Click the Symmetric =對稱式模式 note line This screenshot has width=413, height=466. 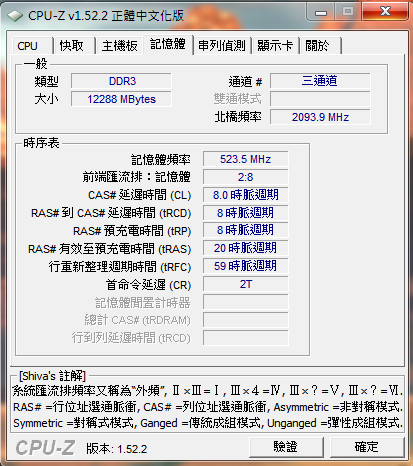[x=207, y=423]
